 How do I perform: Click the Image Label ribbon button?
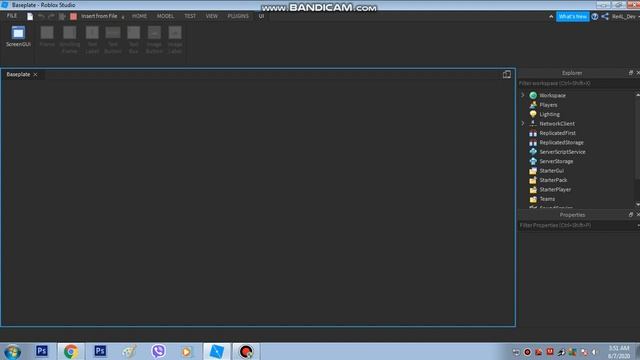click(x=175, y=40)
